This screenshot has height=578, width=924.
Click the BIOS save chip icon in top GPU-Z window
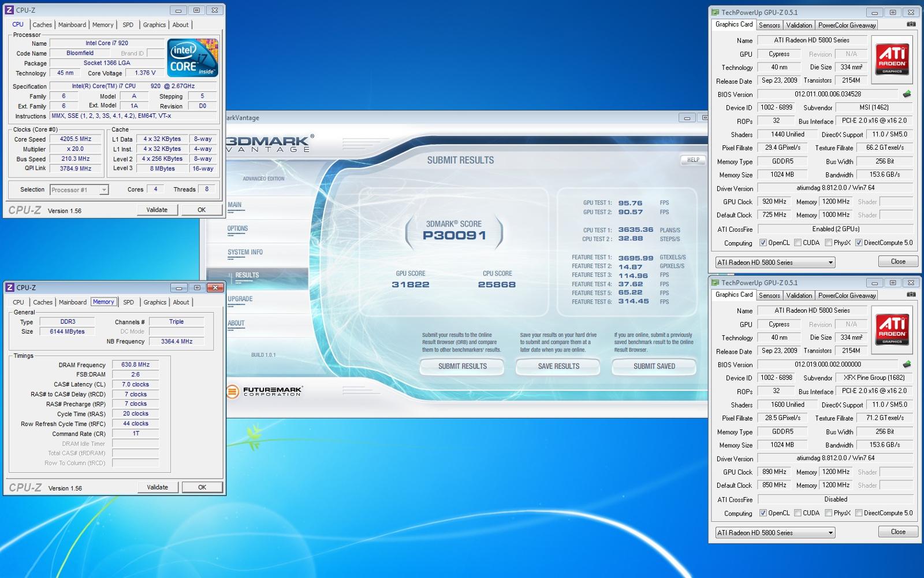point(907,94)
